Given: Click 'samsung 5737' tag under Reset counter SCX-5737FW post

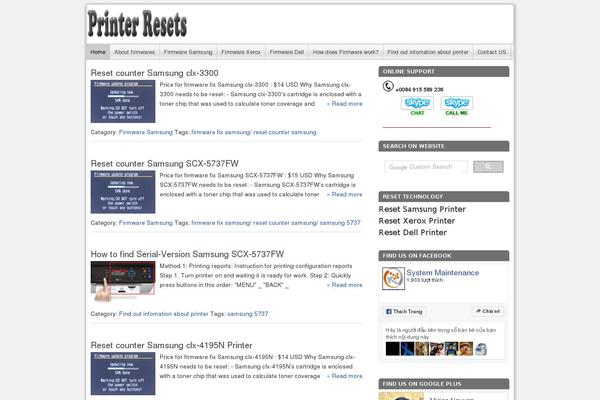Looking at the screenshot, I should pos(340,223).
